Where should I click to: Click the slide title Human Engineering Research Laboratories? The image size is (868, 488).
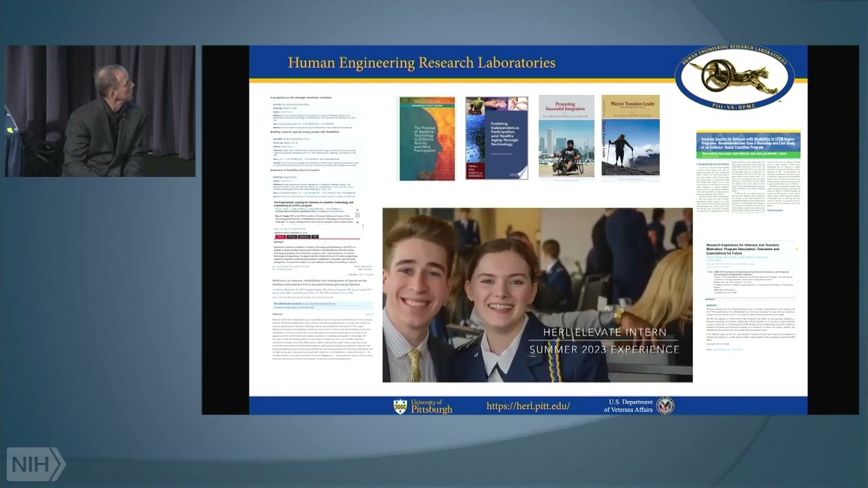pos(422,63)
